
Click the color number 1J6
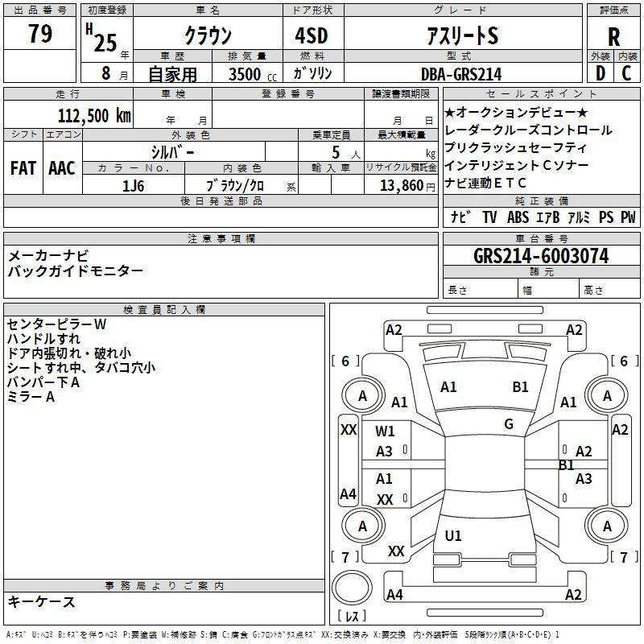(133, 186)
